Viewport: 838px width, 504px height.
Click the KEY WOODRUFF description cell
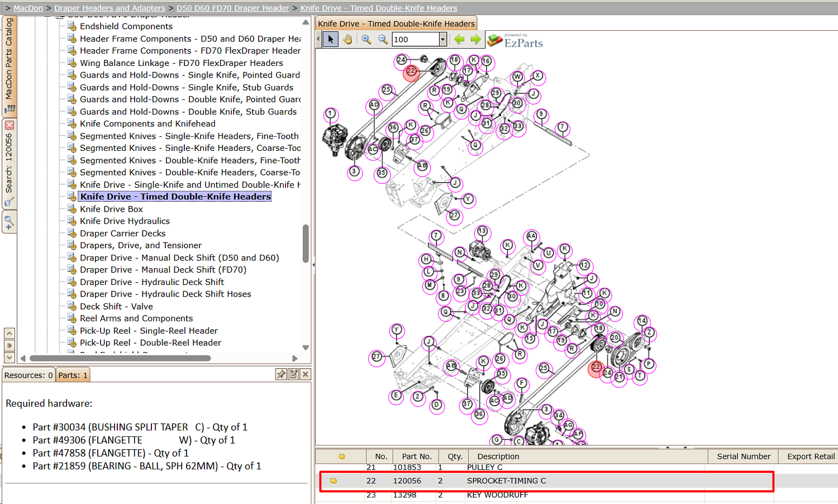(497, 495)
